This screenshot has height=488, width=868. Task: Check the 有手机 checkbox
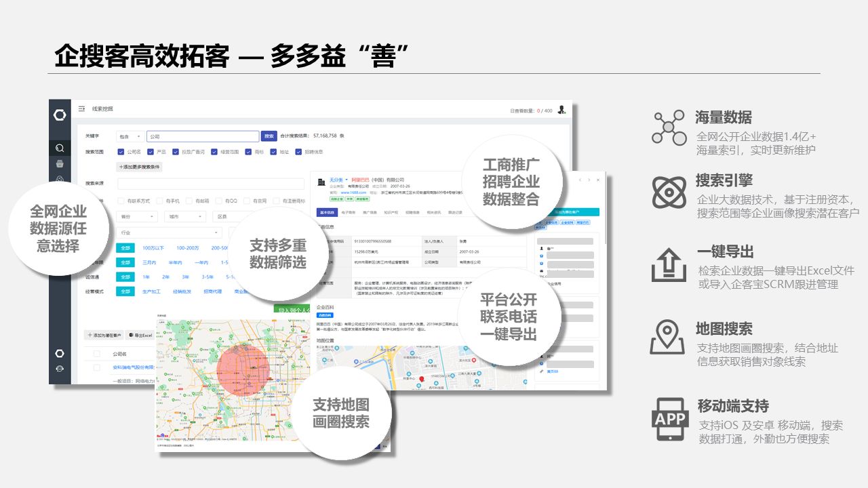pyautogui.click(x=160, y=201)
